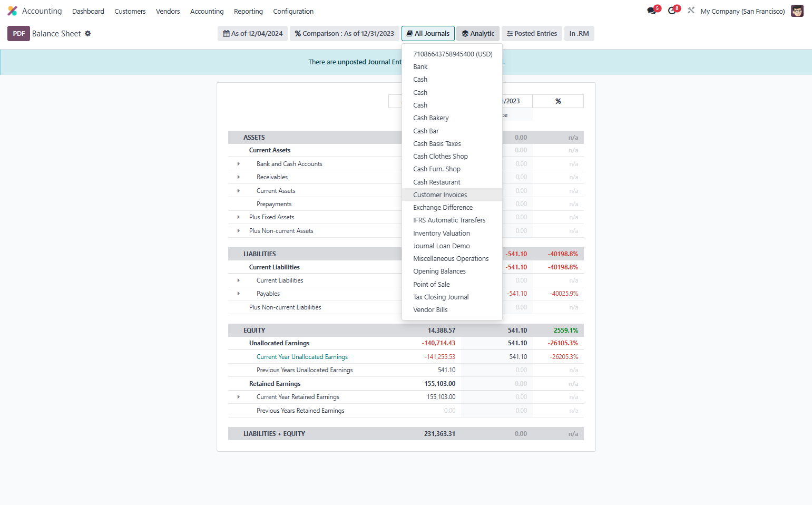812x505 pixels.
Task: Open the Accounting top menu
Action: click(207, 11)
